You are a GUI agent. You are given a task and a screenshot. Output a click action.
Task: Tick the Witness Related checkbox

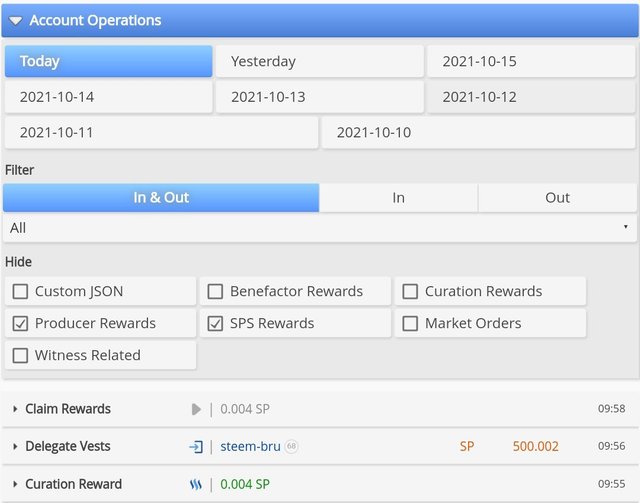point(20,355)
